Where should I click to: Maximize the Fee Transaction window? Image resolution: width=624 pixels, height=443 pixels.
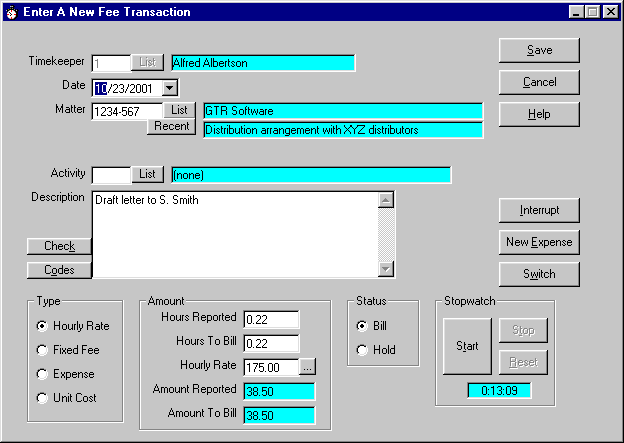592,12
